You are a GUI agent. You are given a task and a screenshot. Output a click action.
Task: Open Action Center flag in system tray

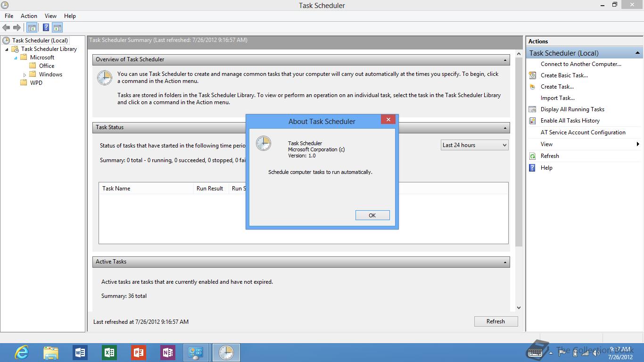click(x=562, y=352)
